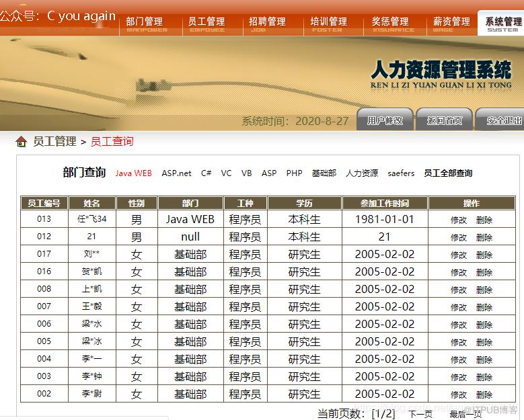Filter by 基础部 department link

(324, 173)
